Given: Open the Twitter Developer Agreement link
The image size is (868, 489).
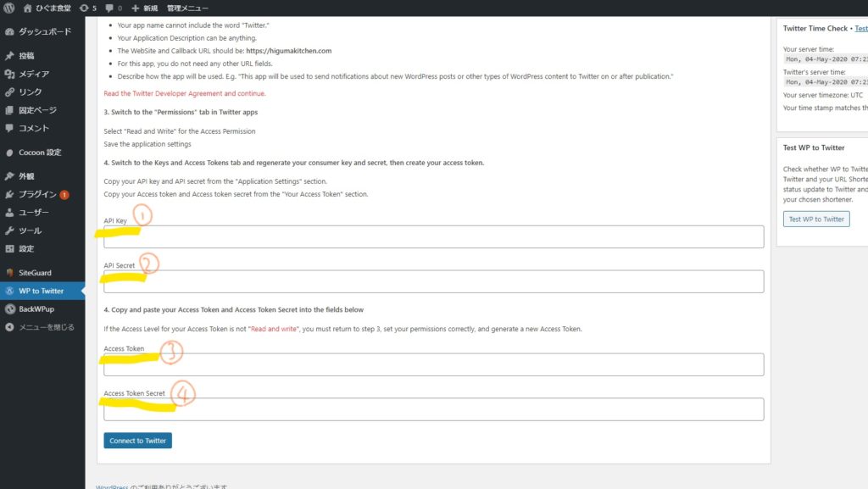Looking at the screenshot, I should (184, 93).
